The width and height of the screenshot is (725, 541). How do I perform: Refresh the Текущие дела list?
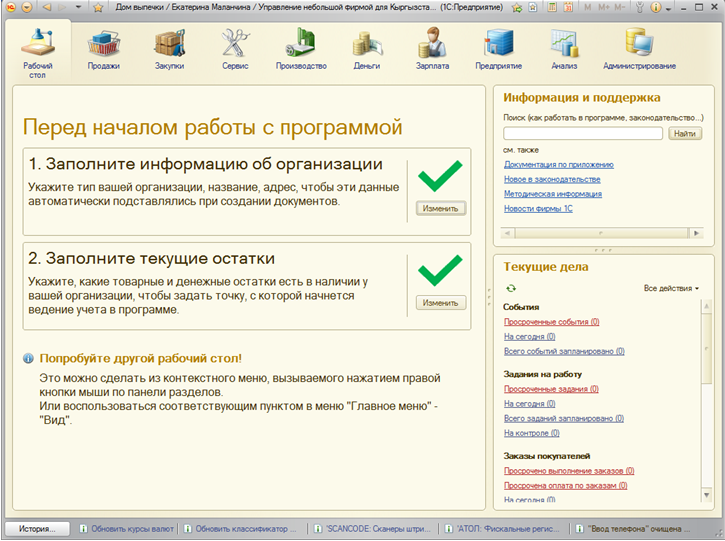[x=511, y=288]
